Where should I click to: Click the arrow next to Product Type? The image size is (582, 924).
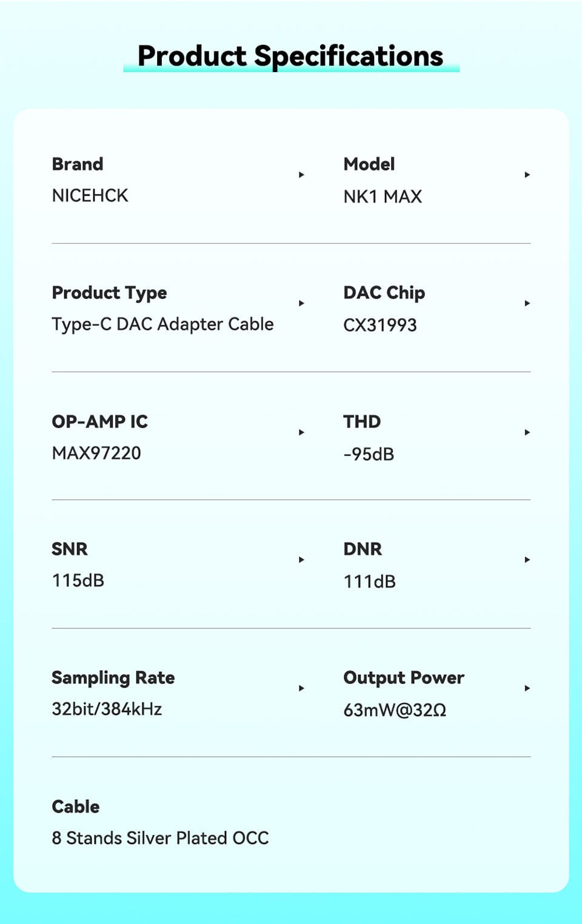[301, 303]
